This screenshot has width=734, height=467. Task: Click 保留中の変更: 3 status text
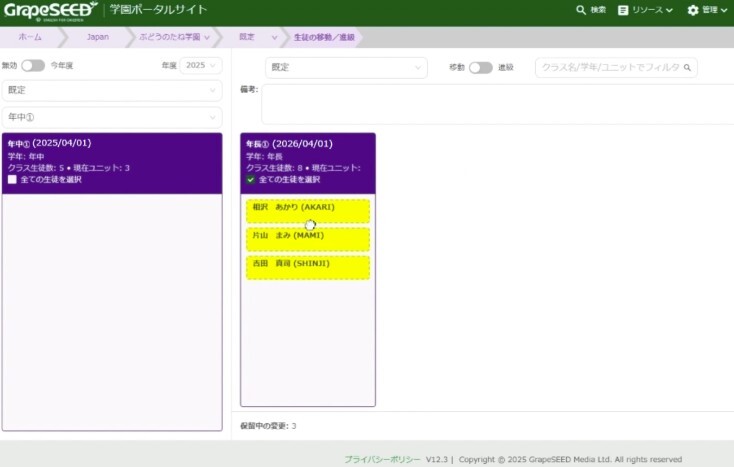pyautogui.click(x=268, y=426)
